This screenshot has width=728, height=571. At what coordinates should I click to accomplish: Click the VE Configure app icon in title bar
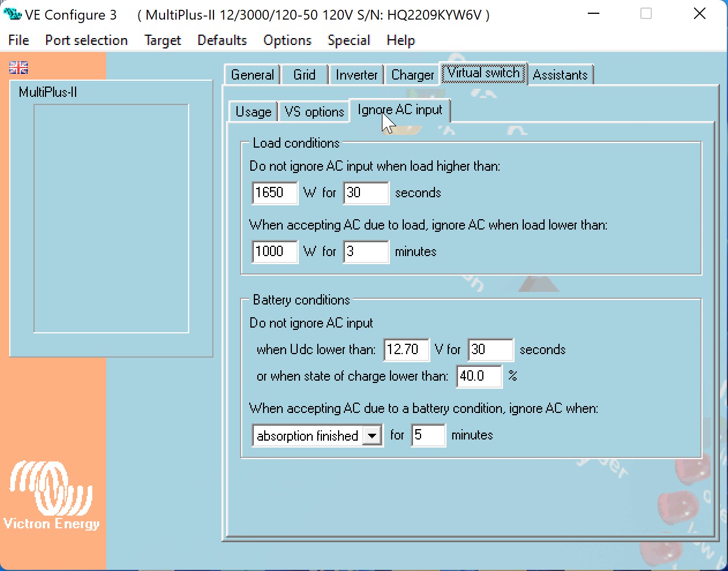pos(12,14)
